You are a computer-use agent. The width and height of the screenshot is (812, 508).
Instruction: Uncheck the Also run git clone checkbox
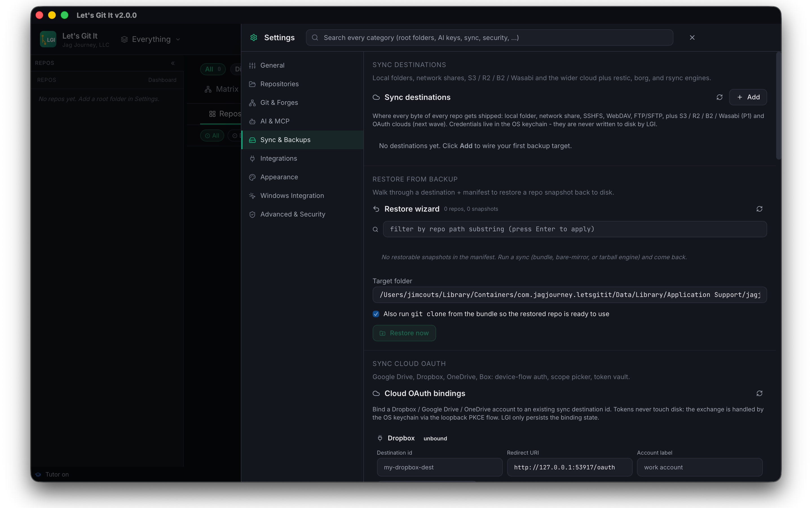376,314
